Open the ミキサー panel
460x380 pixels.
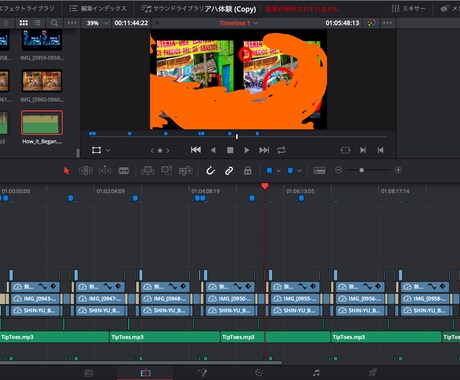[x=408, y=8]
